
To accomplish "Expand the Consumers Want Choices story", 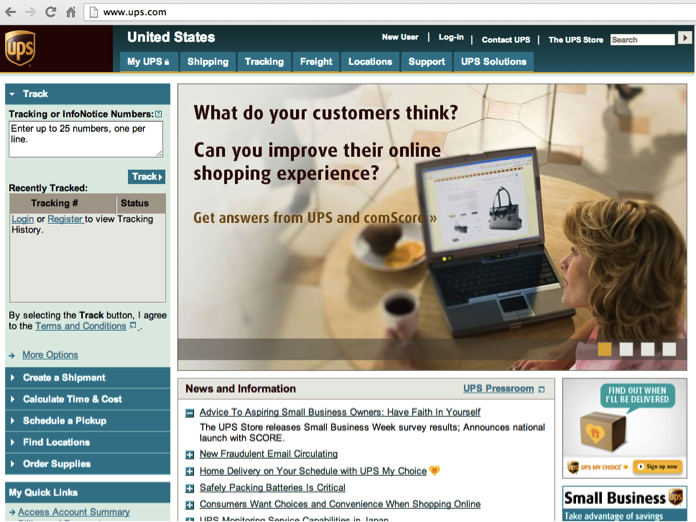I will coord(190,505).
